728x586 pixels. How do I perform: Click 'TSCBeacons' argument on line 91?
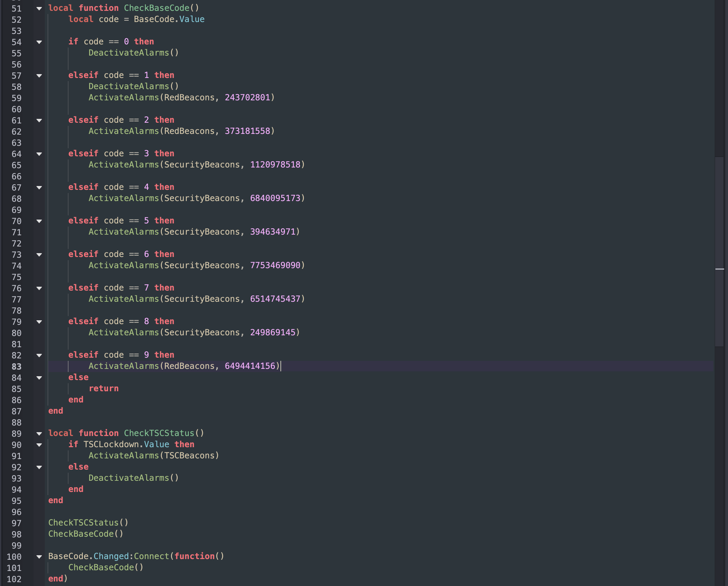(190, 455)
